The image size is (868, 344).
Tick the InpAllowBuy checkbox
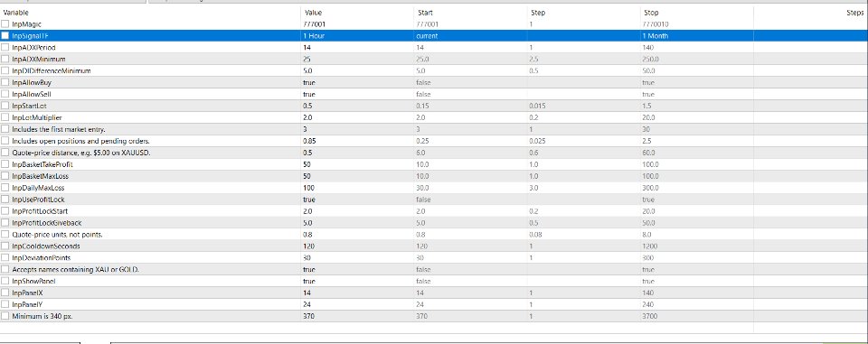coord(5,82)
